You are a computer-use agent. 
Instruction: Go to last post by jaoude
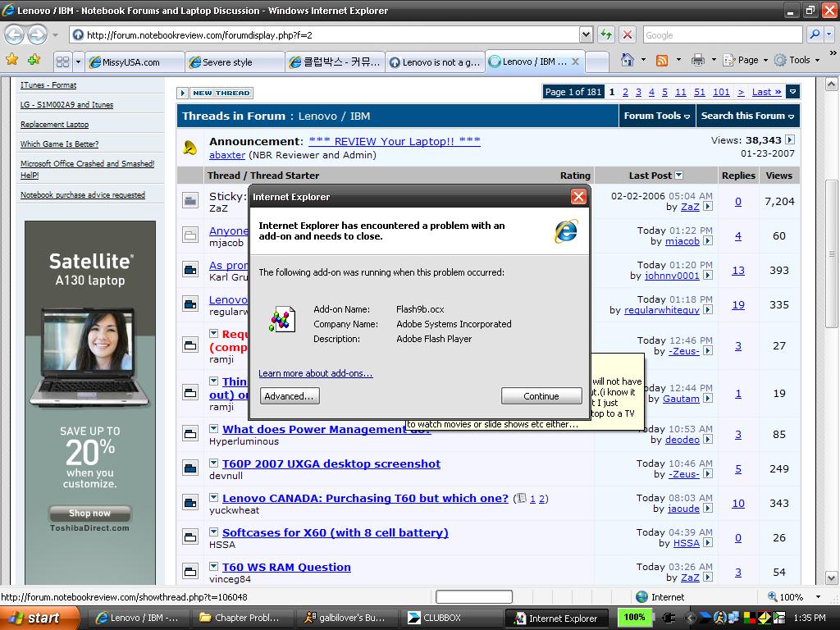(x=708, y=509)
